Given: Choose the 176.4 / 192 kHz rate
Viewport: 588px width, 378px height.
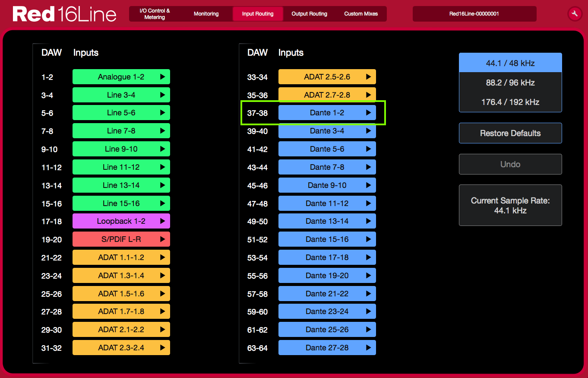Looking at the screenshot, I should pyautogui.click(x=510, y=102).
